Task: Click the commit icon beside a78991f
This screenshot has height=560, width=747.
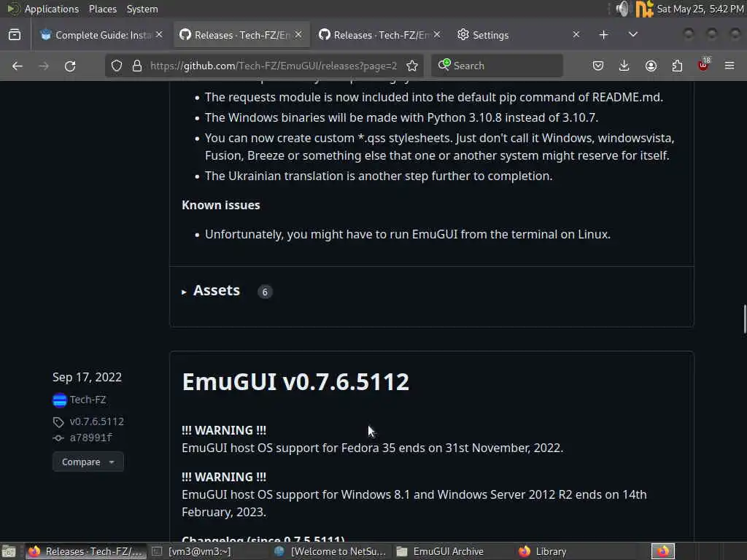Action: click(58, 438)
